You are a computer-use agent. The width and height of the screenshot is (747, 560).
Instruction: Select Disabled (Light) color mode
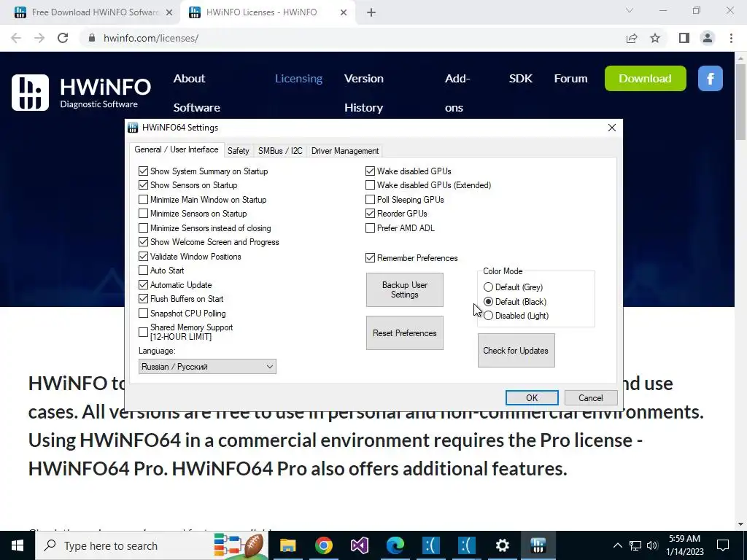(488, 316)
